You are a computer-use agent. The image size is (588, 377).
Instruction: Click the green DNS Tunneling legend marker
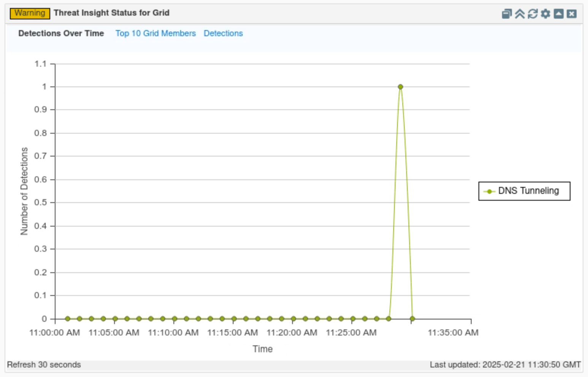(x=489, y=191)
